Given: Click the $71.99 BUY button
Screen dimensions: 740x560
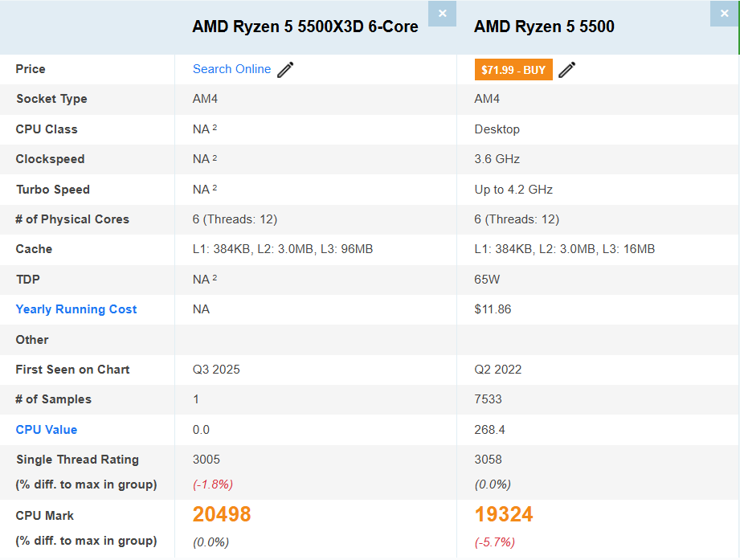Looking at the screenshot, I should pyautogui.click(x=513, y=69).
